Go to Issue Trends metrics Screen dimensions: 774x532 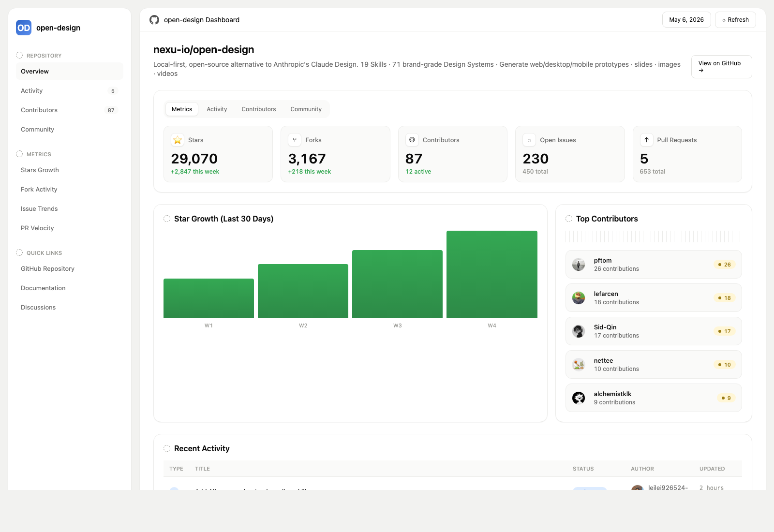pos(70,208)
